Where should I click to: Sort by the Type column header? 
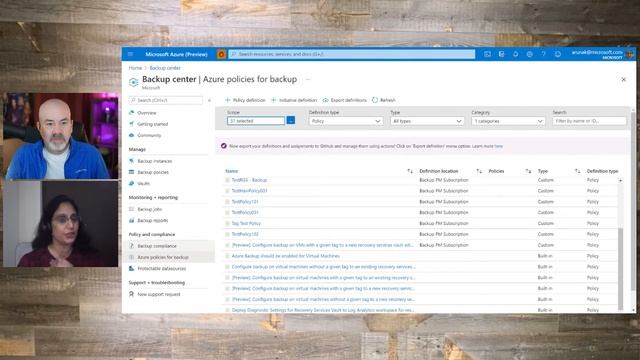coord(543,171)
